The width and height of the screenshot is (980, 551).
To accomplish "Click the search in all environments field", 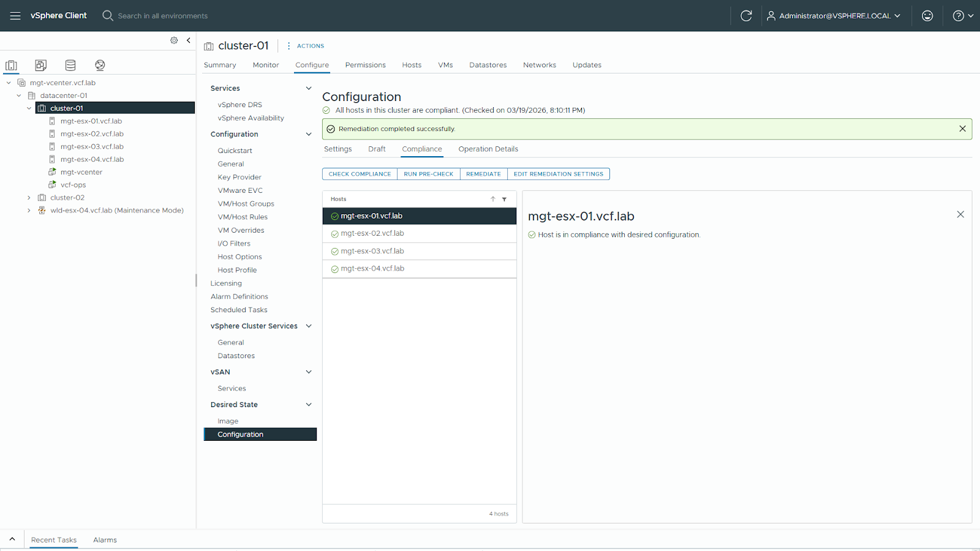I will (163, 16).
